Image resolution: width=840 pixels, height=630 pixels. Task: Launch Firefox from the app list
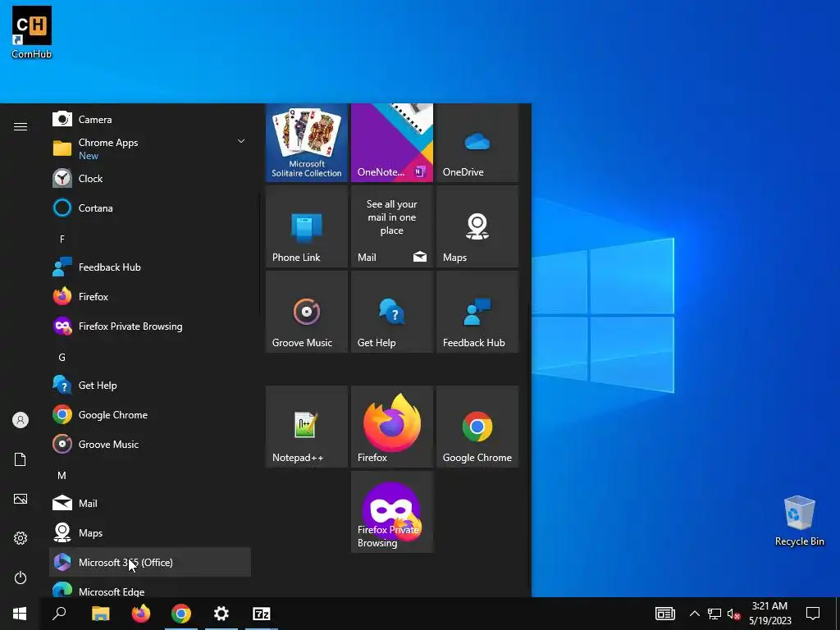tap(150, 296)
